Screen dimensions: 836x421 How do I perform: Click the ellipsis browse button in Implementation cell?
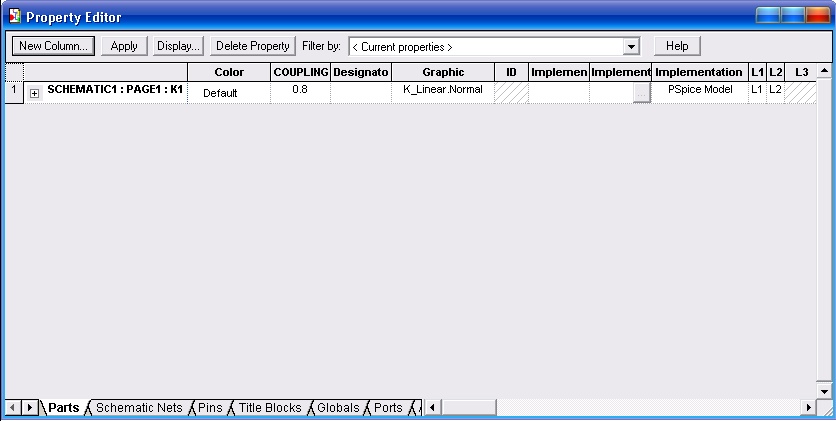pos(642,93)
